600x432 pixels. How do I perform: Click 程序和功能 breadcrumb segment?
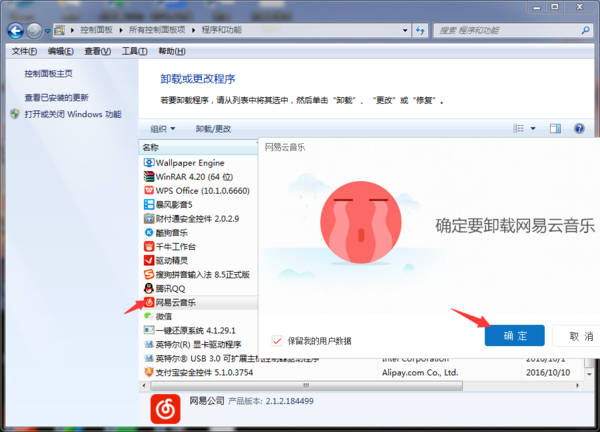pyautogui.click(x=222, y=30)
